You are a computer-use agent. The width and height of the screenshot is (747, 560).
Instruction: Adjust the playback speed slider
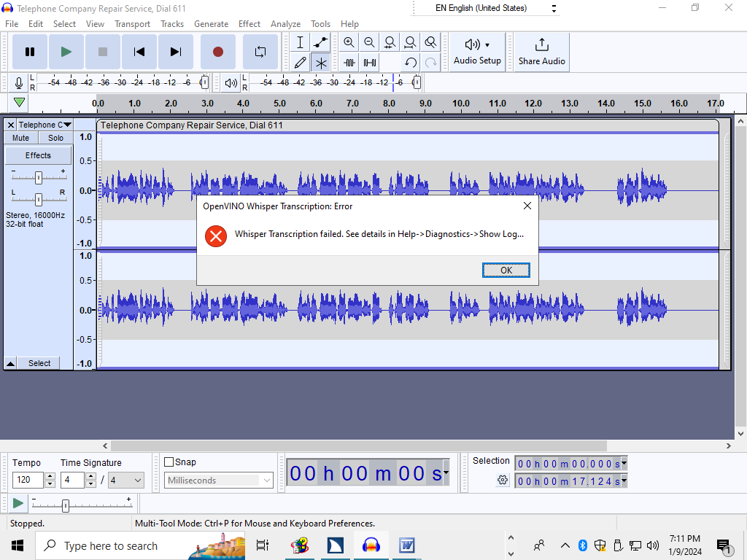[66, 505]
